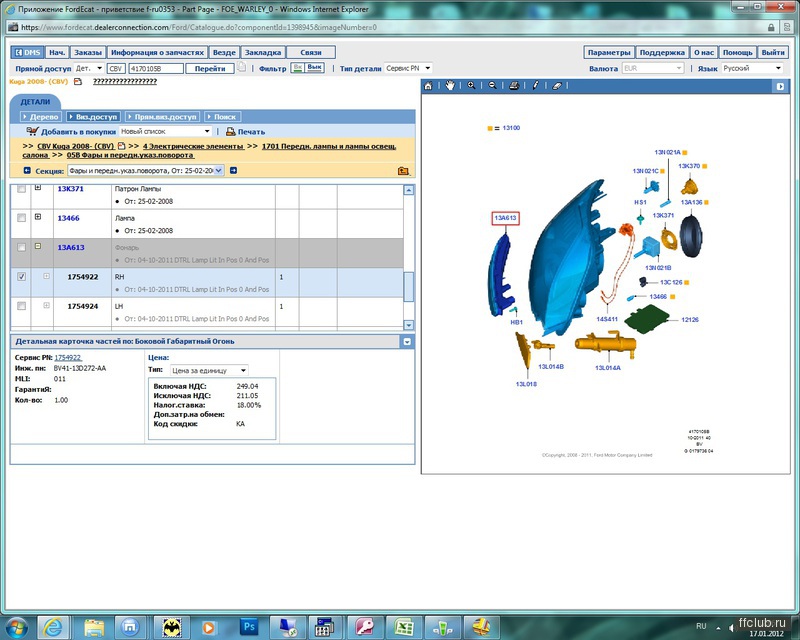Expand row 13K371 plus sign
This screenshot has height=640, width=800.
[x=38, y=188]
